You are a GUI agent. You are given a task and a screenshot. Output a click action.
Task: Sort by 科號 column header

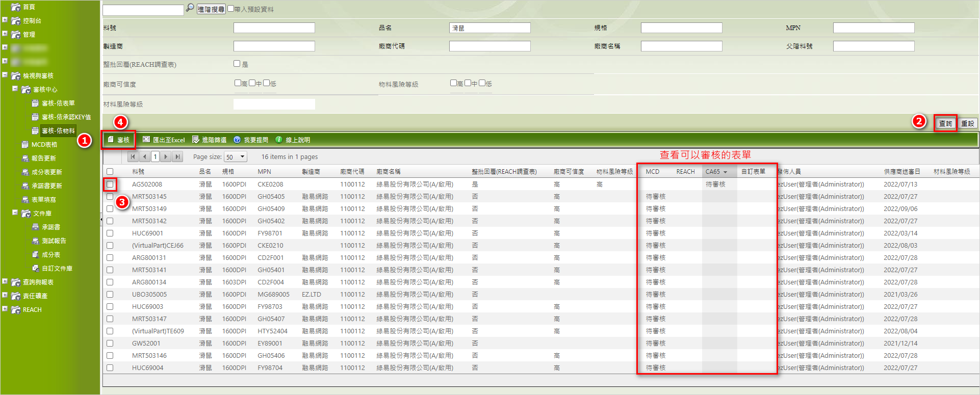tap(138, 172)
